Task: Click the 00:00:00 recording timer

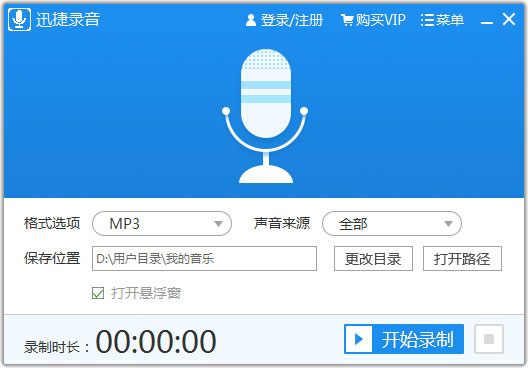Action: [156, 341]
